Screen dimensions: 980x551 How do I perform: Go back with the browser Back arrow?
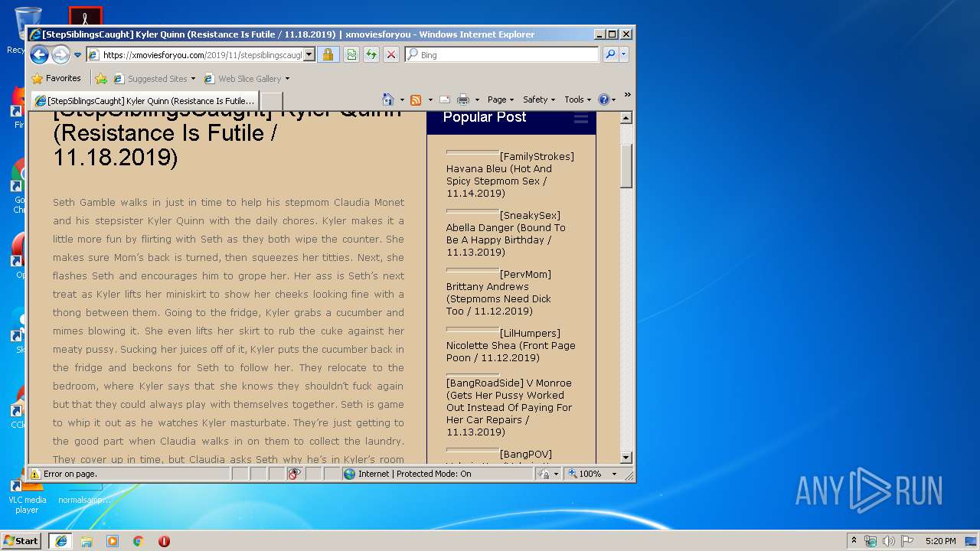(40, 54)
